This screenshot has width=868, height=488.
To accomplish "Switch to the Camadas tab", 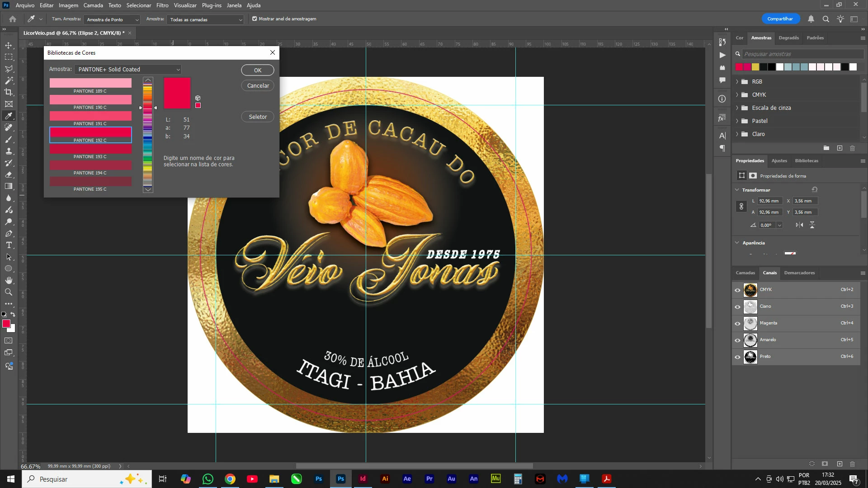I will (745, 273).
